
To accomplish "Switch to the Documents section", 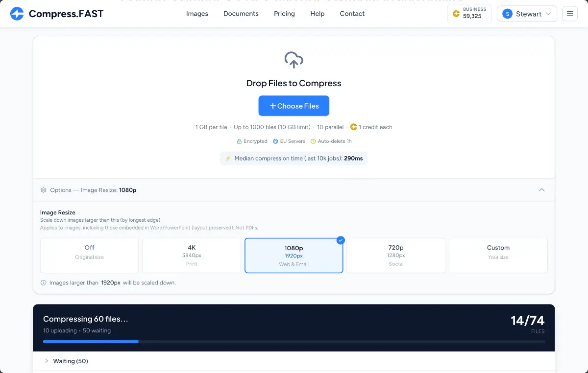I will click(x=241, y=14).
